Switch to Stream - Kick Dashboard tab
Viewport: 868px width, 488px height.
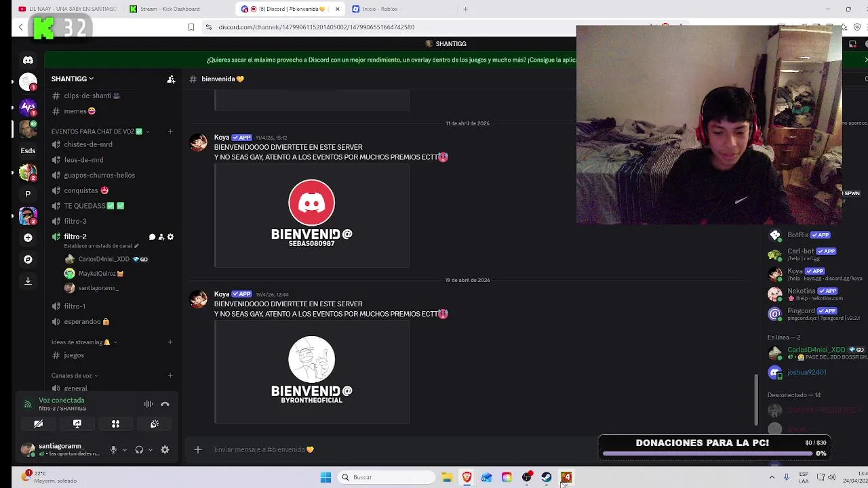(x=176, y=9)
